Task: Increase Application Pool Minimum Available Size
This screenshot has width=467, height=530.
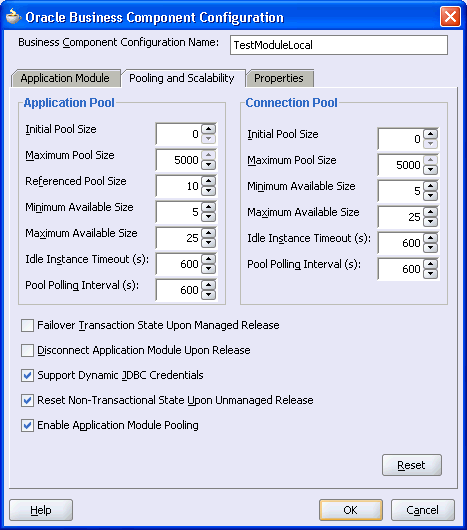Action: pos(208,207)
